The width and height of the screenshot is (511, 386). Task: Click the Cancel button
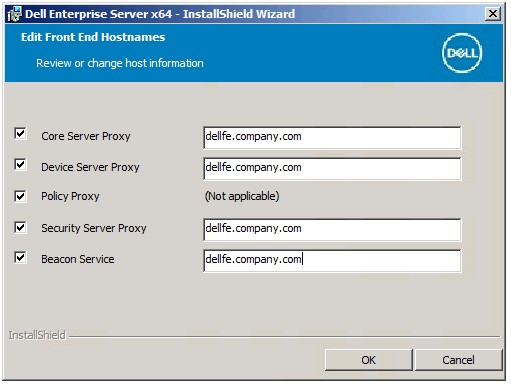458,360
